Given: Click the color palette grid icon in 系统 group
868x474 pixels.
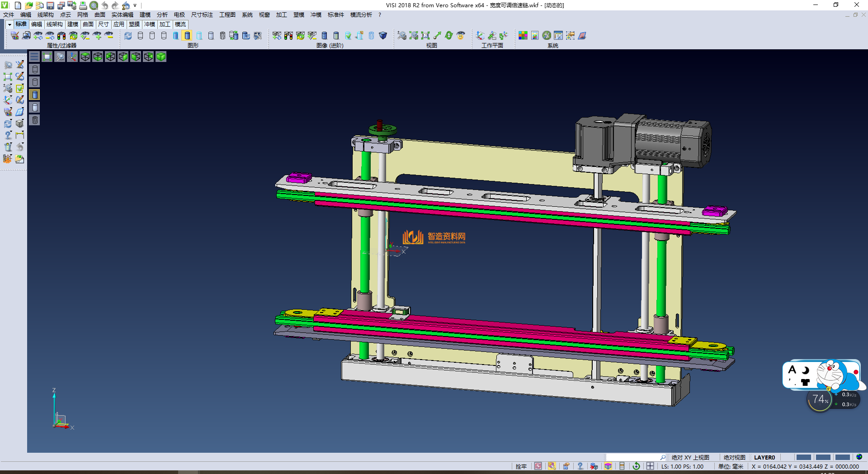Looking at the screenshot, I should (x=523, y=36).
